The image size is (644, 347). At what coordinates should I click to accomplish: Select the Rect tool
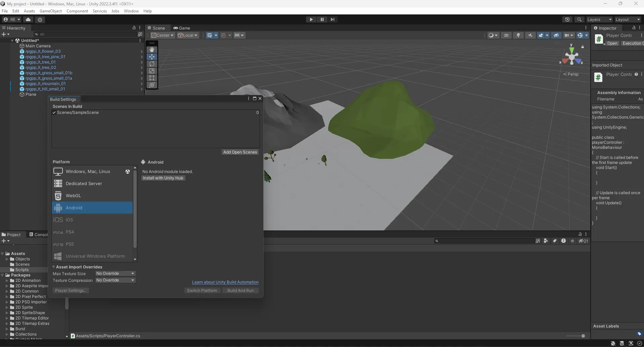click(152, 78)
